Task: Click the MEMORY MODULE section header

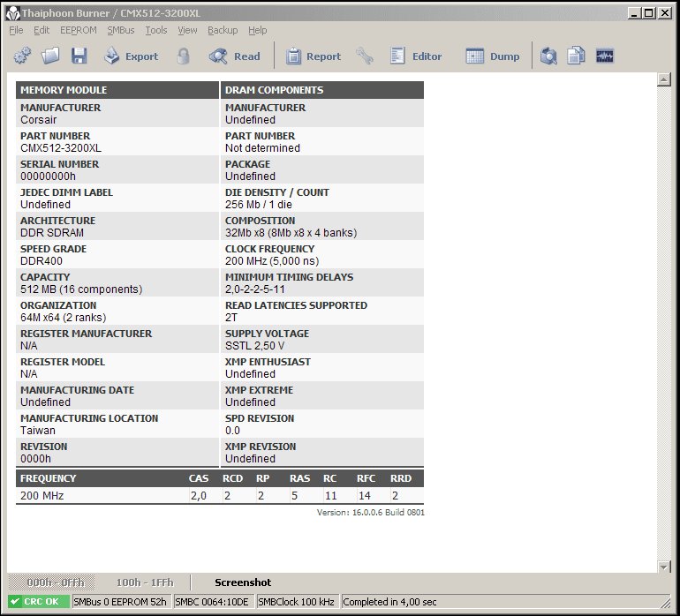Action: (117, 90)
